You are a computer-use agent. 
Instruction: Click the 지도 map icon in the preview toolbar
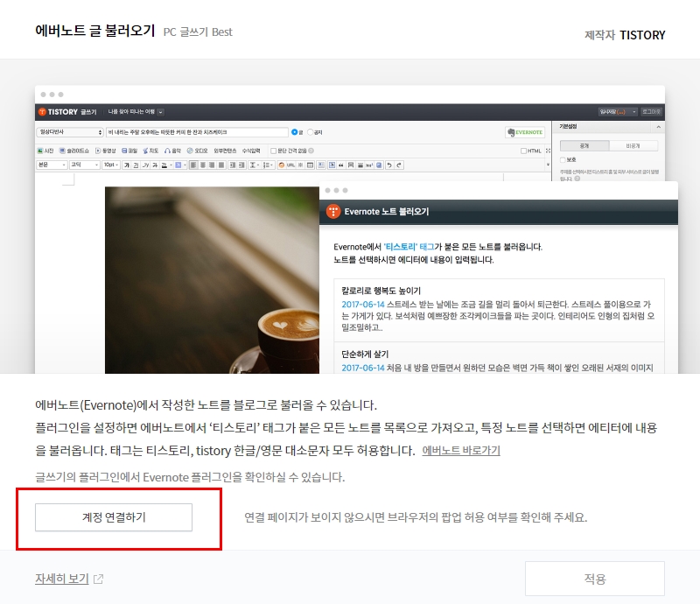coord(145,151)
